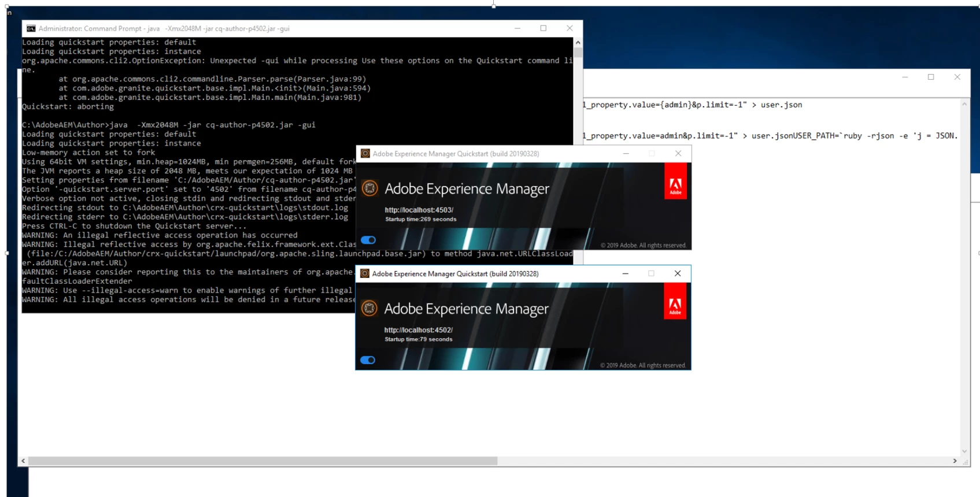
Task: Toggle the switch in the localhost:4502 AEM window
Action: click(368, 360)
